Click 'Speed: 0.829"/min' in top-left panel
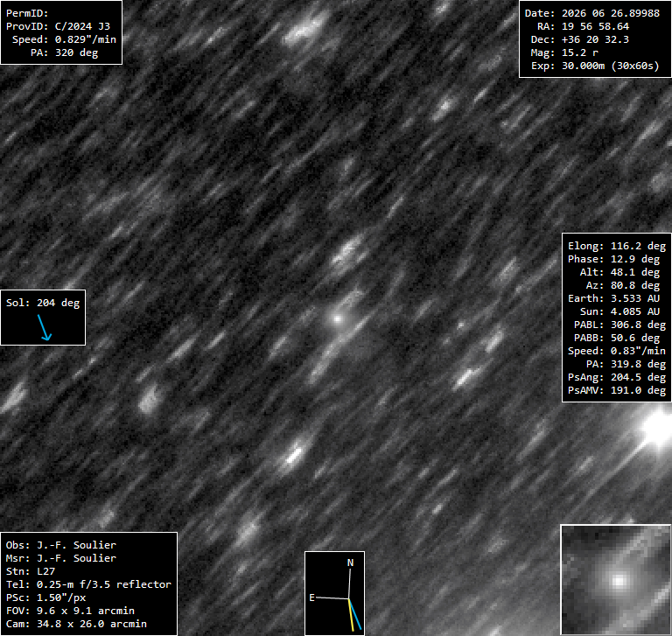Viewport: 672px width, 636px height. pyautogui.click(x=64, y=39)
